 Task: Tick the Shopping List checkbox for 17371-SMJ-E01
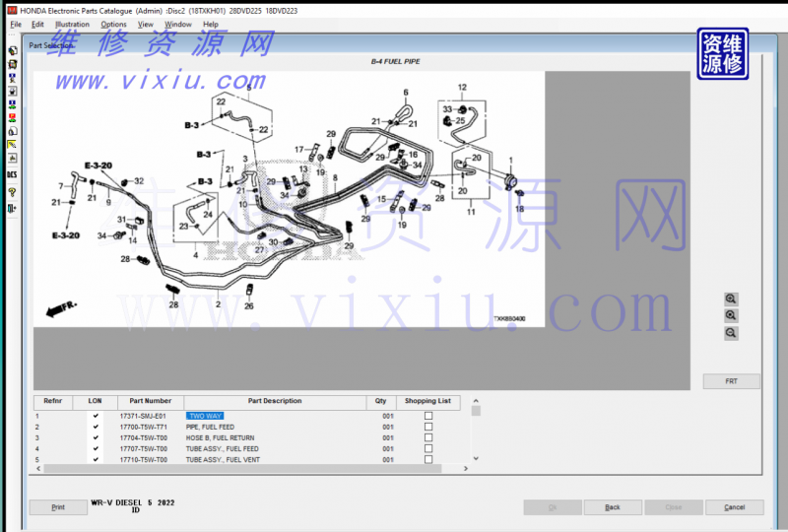point(428,416)
